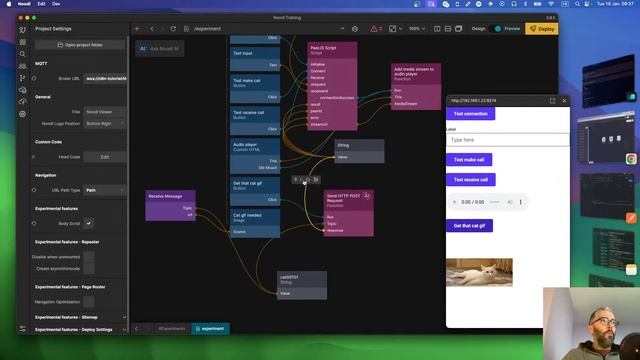The image size is (640, 360).
Task: Click the cat image in the preview
Action: (480, 272)
